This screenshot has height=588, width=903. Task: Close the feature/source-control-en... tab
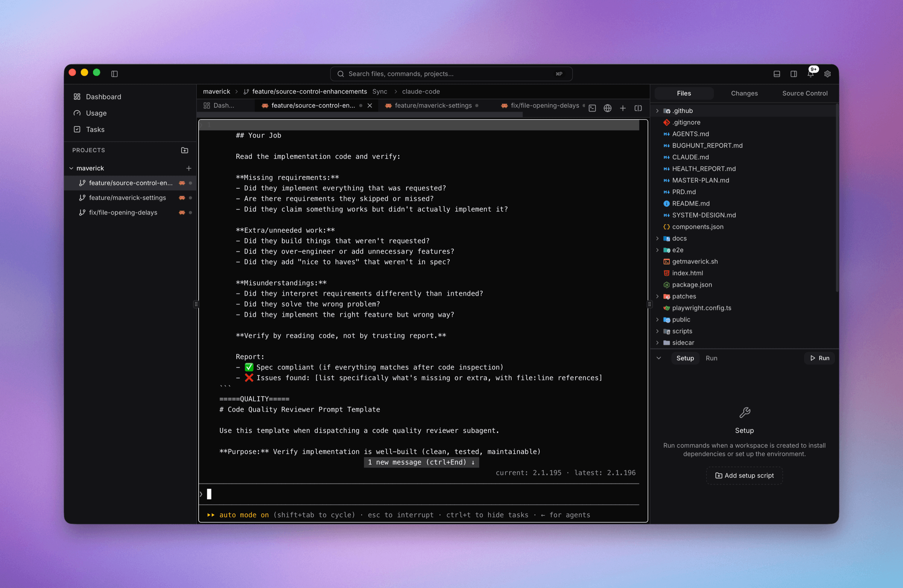click(x=369, y=105)
